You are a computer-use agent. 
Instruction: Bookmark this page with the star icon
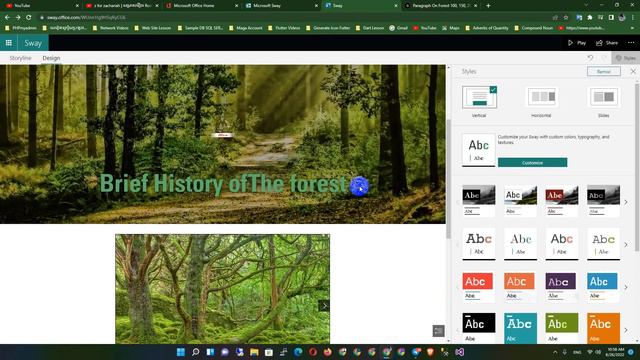coord(566,18)
